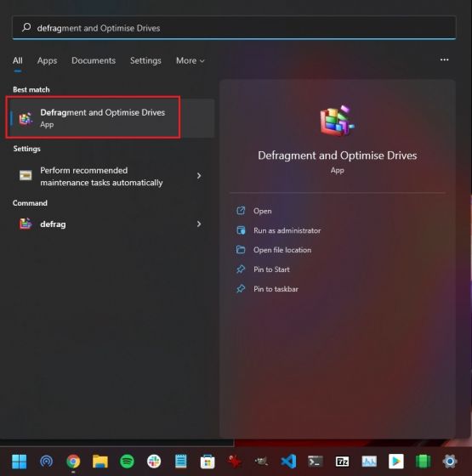The height and width of the screenshot is (476, 472).
Task: Expand arrow beside the defrag command
Action: (x=199, y=224)
